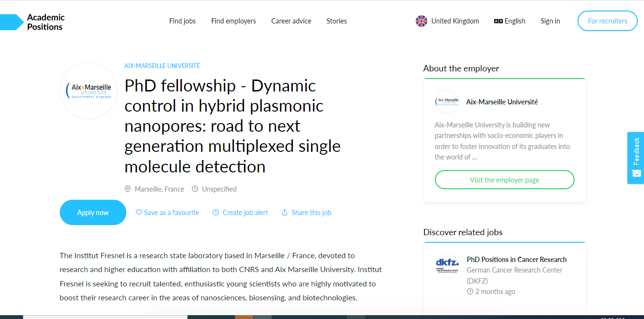Screen dimensions: 644x319
Task: Open the Feedback side tab
Action: (635, 158)
